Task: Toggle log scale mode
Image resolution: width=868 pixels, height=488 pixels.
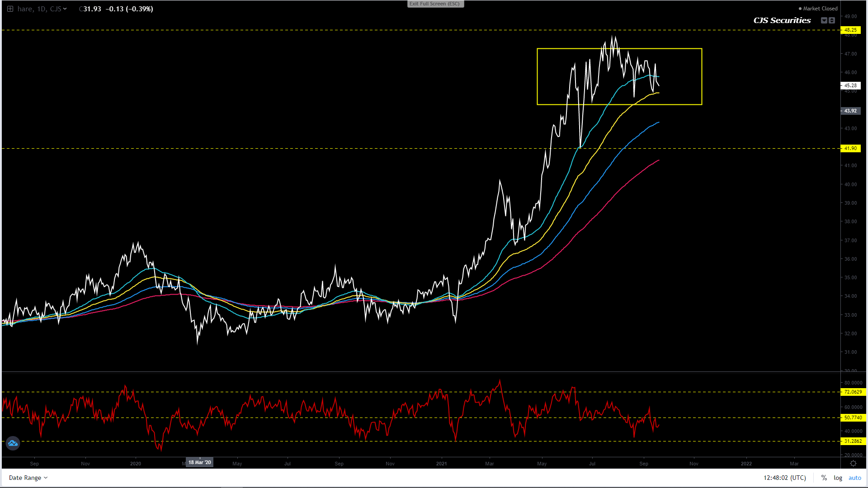Action: pyautogui.click(x=838, y=478)
